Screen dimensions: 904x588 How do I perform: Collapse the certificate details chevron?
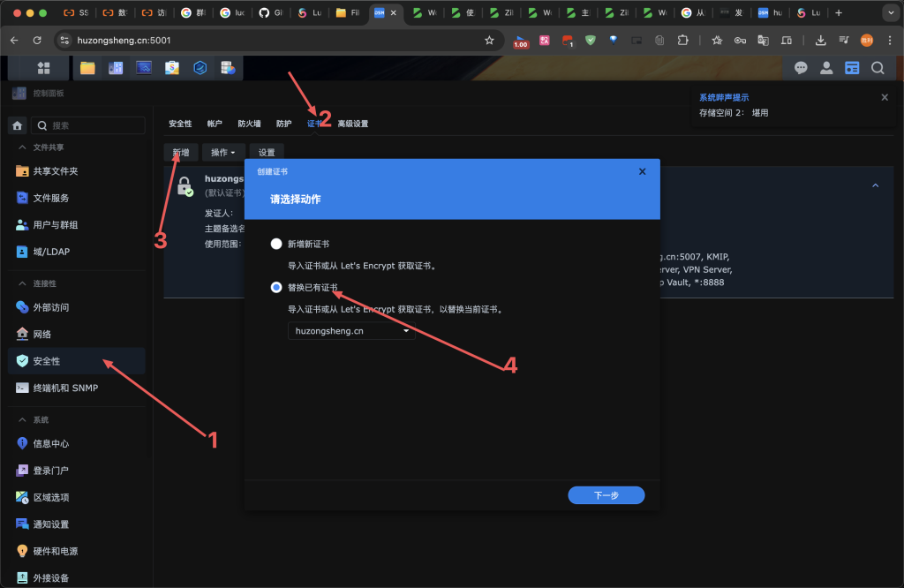pos(875,185)
